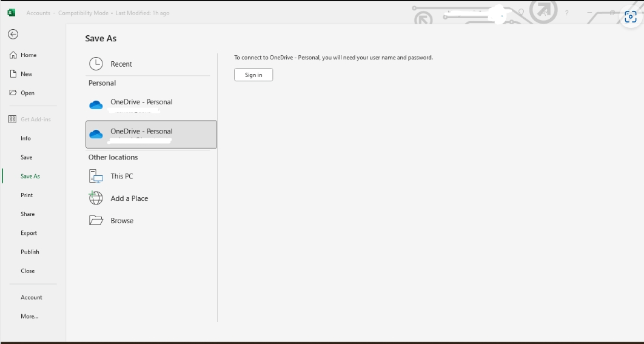The image size is (644, 344).
Task: View workbook Info
Action: click(25, 138)
